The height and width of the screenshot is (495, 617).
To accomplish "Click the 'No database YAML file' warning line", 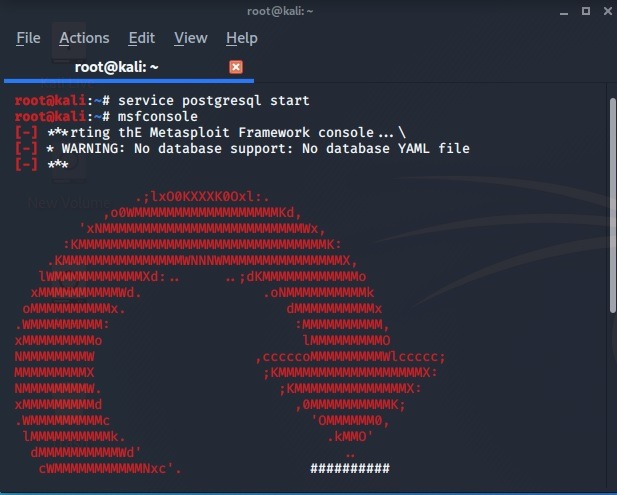I will [242, 149].
